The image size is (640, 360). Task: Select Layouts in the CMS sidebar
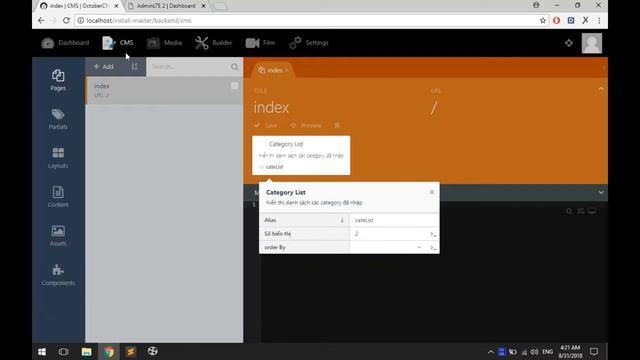58,158
